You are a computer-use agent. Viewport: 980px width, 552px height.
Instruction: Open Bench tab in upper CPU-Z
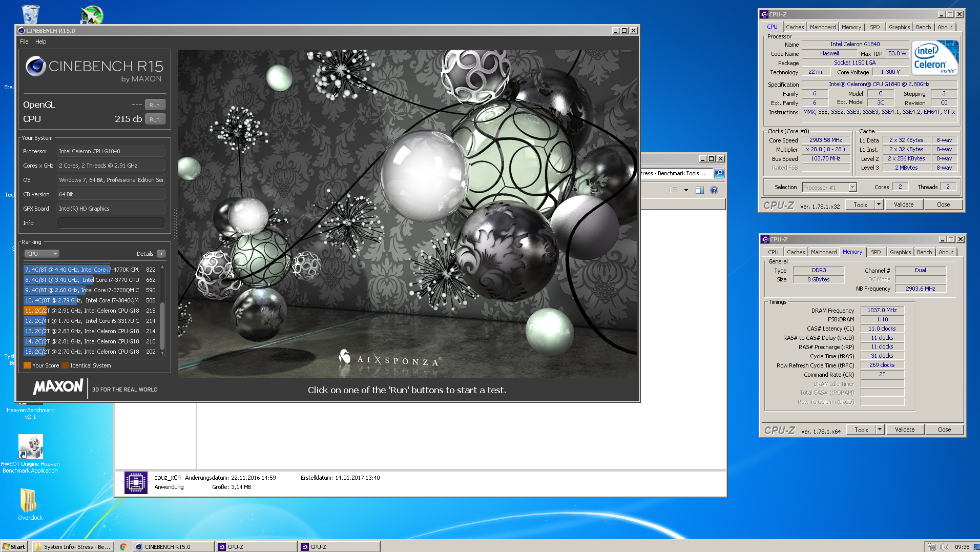click(x=924, y=27)
